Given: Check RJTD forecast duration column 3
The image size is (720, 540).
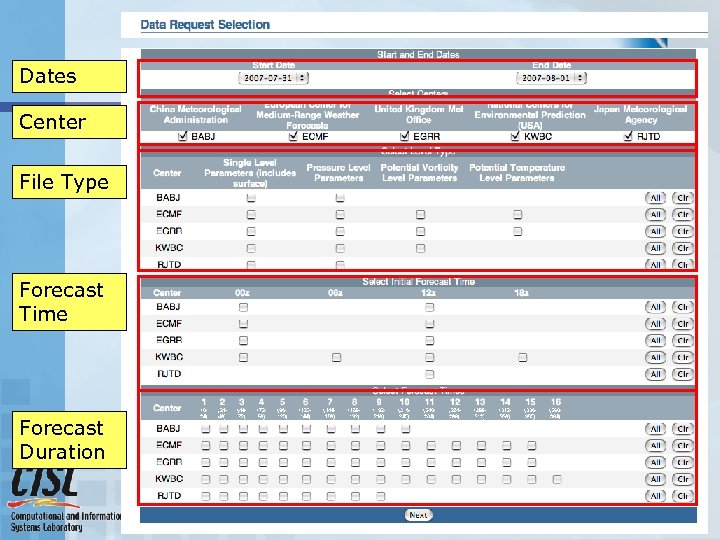Looking at the screenshot, I should click(243, 496).
